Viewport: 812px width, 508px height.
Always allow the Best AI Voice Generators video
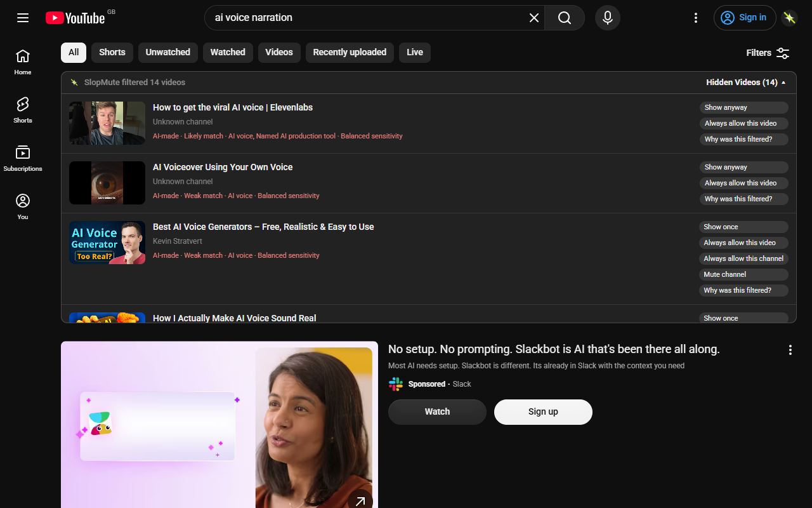click(744, 243)
